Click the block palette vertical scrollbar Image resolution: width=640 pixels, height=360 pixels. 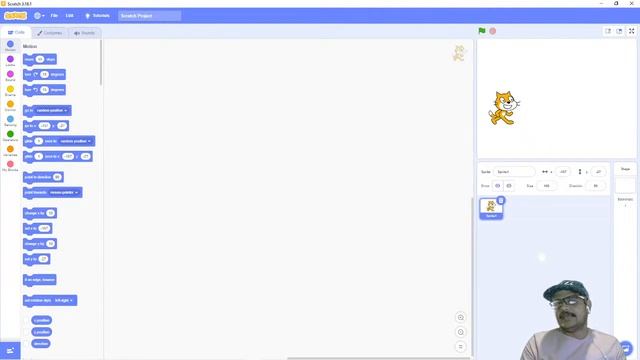(101, 62)
